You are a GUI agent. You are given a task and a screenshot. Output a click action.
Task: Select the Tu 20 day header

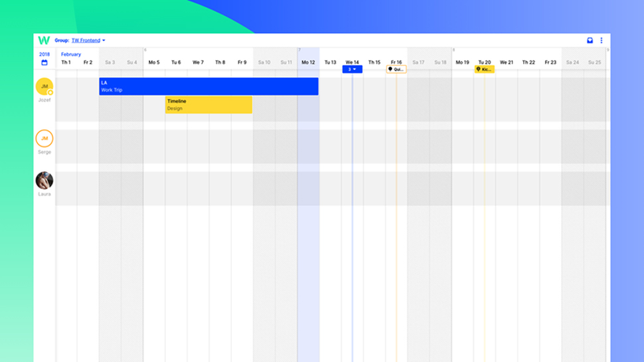point(485,63)
